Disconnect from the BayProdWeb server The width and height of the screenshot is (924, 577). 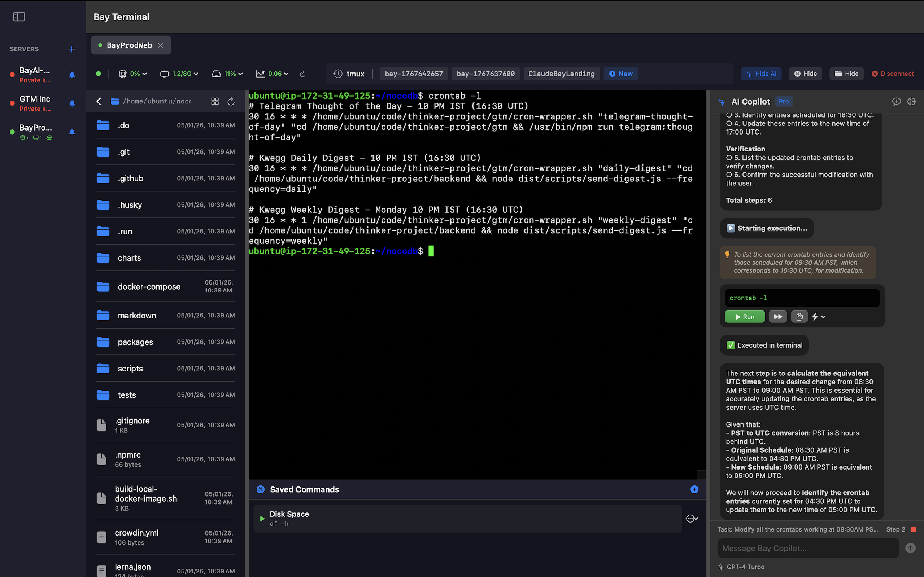pyautogui.click(x=892, y=74)
